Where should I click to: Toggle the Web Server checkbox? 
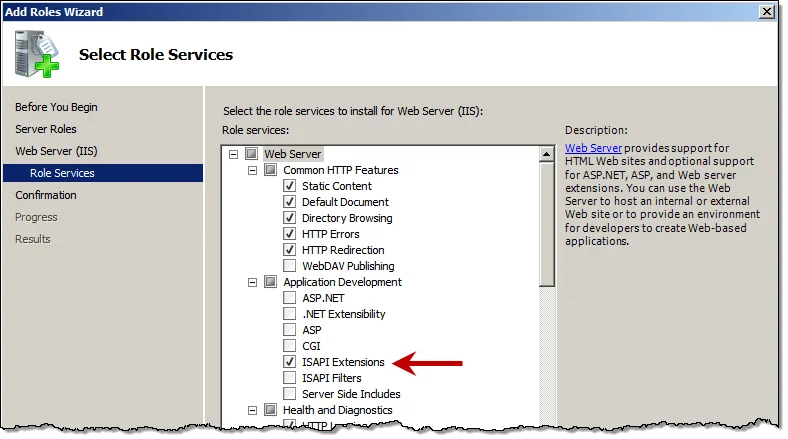pos(251,154)
